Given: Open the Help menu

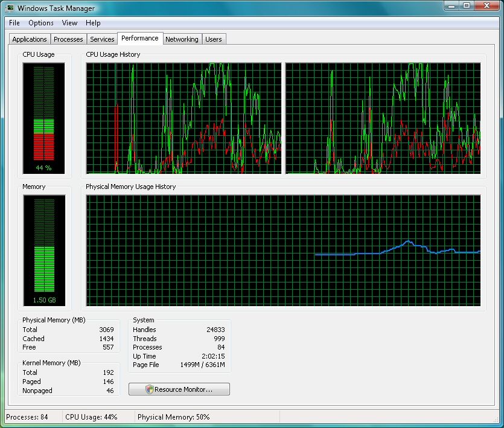Looking at the screenshot, I should [x=93, y=23].
